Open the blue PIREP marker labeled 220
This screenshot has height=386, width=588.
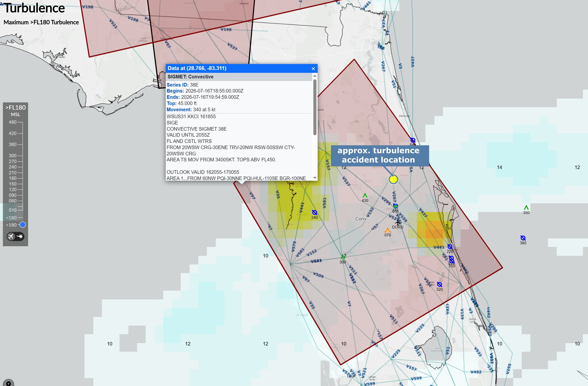coord(450,246)
